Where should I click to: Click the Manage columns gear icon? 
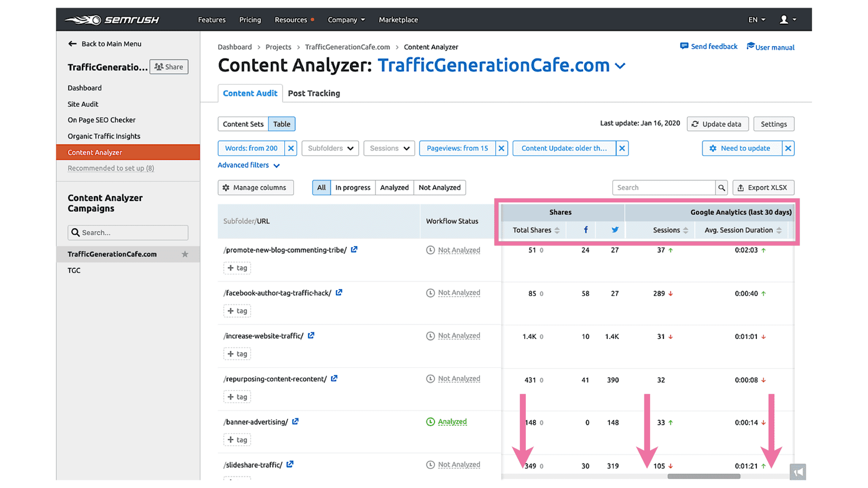pos(226,187)
